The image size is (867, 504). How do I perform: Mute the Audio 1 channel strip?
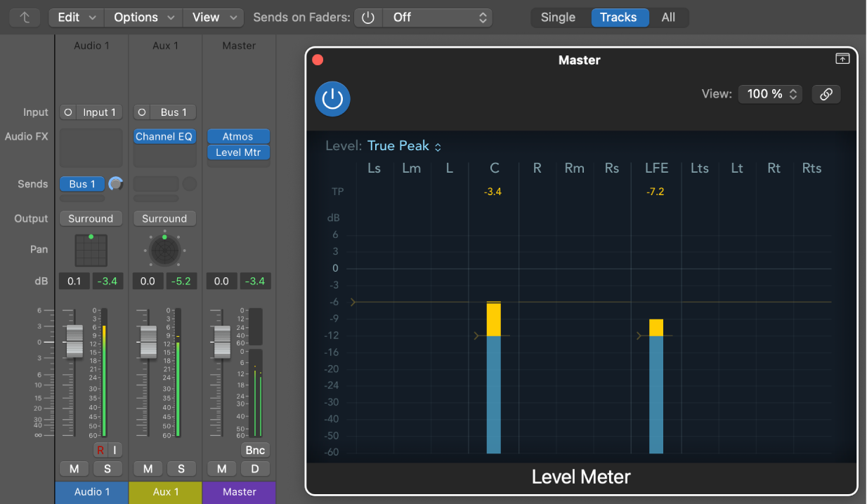tap(74, 469)
